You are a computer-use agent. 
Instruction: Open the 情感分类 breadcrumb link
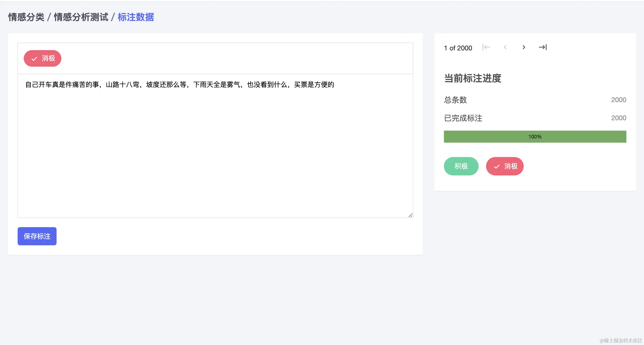(26, 17)
